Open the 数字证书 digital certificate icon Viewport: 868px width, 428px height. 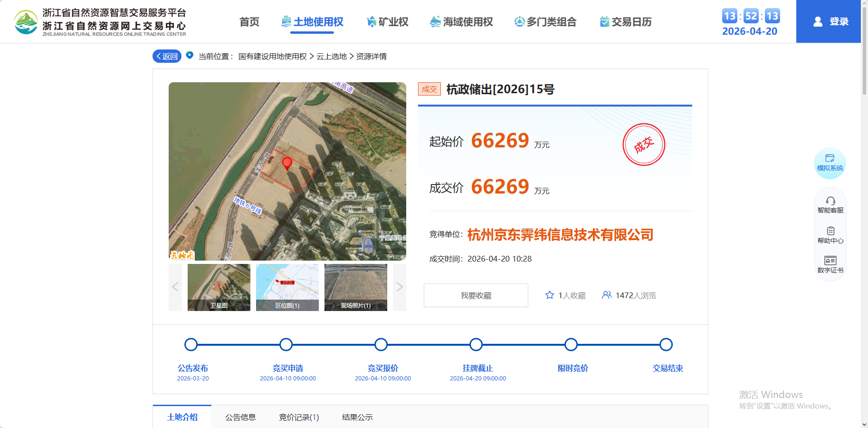(x=830, y=264)
